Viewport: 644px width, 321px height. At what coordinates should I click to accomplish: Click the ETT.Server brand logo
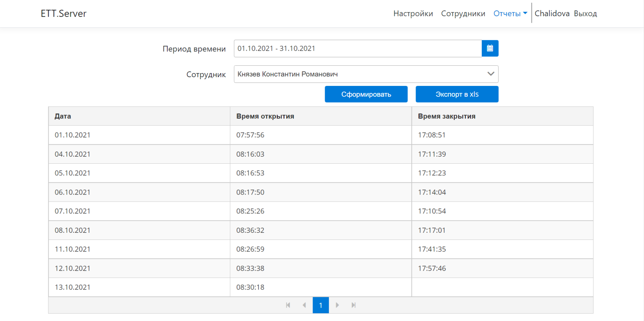coord(64,14)
